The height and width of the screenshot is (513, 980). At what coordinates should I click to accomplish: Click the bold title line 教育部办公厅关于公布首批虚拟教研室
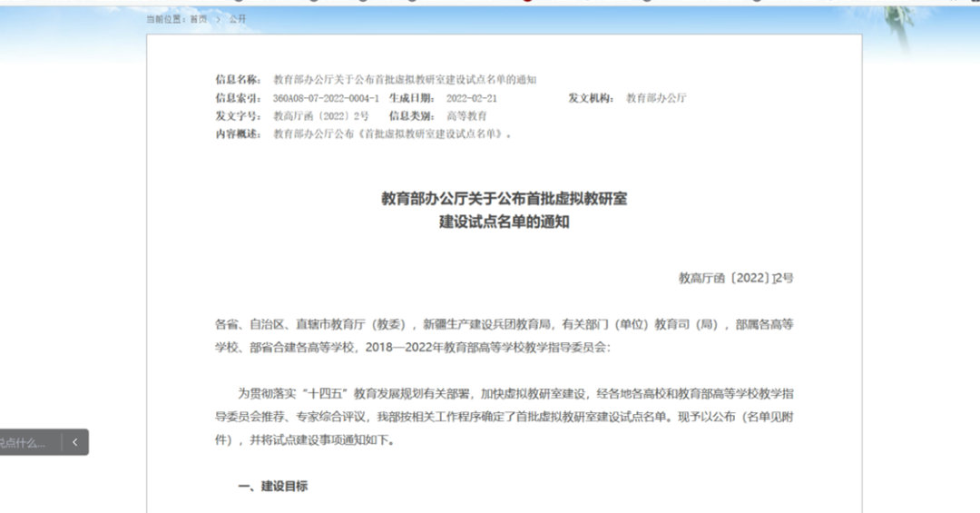[504, 198]
